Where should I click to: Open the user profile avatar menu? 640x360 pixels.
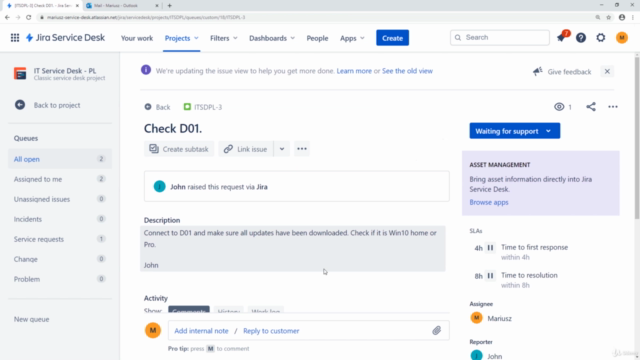[622, 38]
